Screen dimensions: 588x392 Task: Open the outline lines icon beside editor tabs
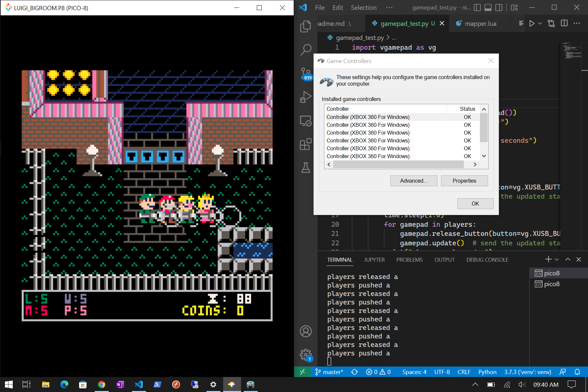(x=521, y=24)
